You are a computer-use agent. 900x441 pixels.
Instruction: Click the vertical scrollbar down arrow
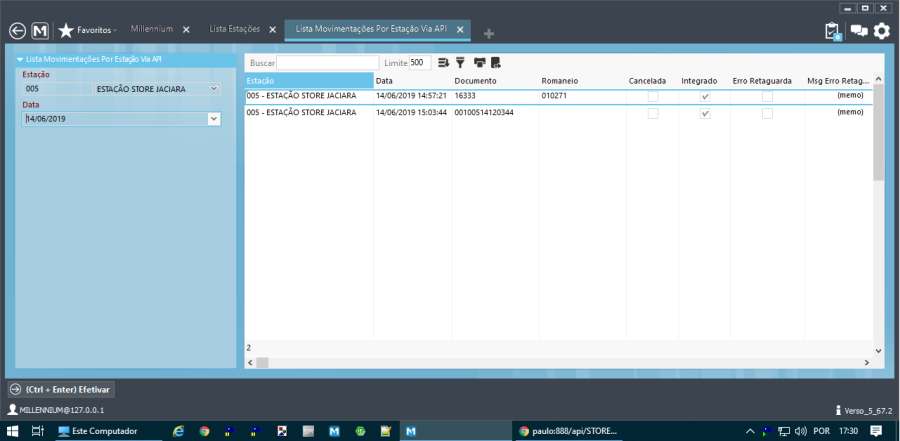[x=878, y=350]
